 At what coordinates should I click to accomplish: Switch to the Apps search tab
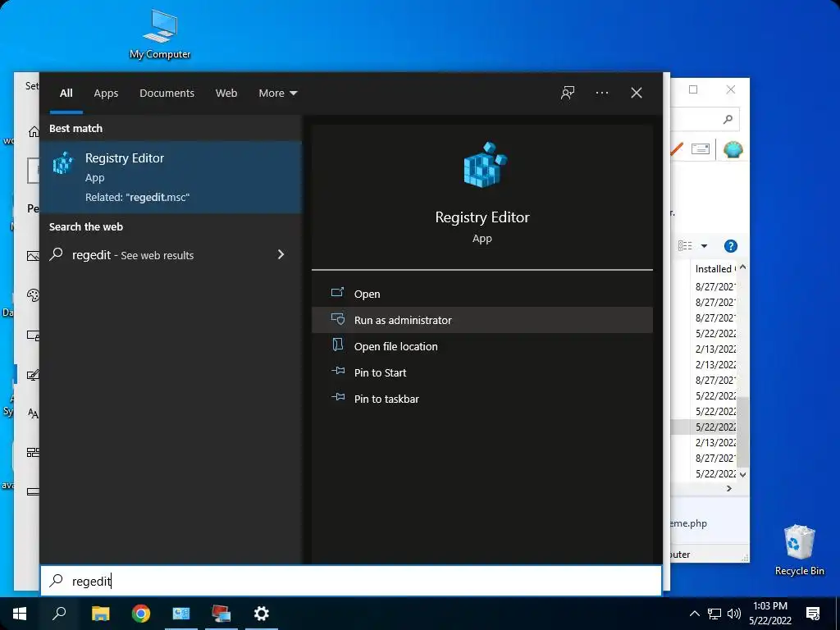click(x=106, y=94)
